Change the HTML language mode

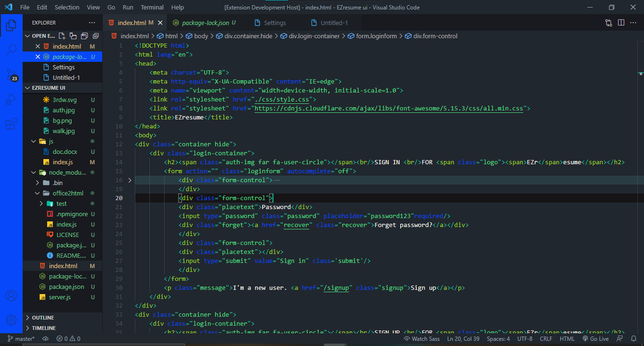567,339
